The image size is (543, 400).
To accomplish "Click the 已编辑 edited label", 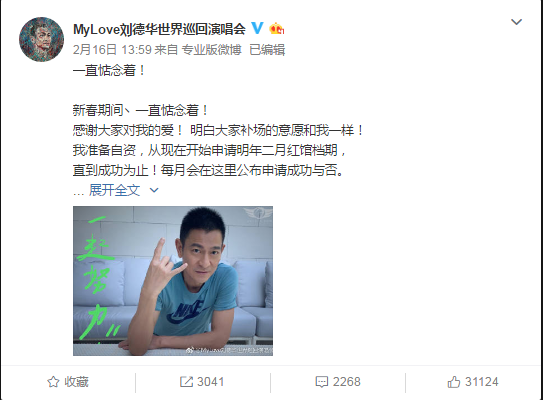I will 267,50.
